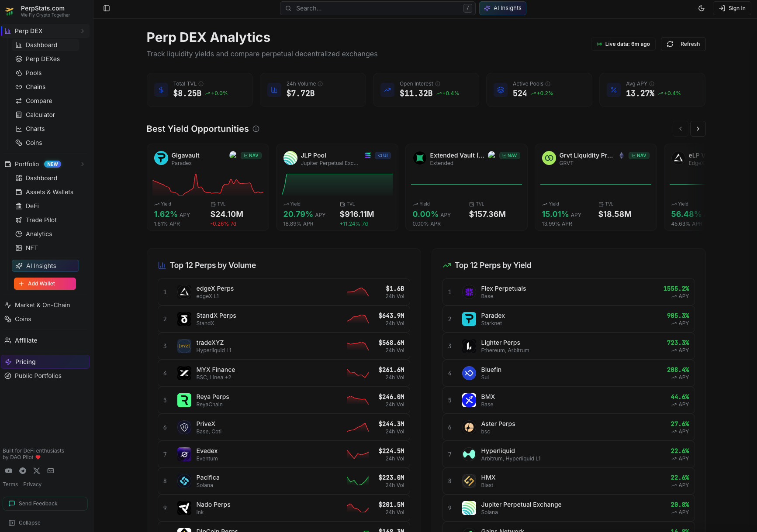This screenshot has height=532, width=757.
Task: Toggle dark mode with the moon icon
Action: pyautogui.click(x=702, y=8)
